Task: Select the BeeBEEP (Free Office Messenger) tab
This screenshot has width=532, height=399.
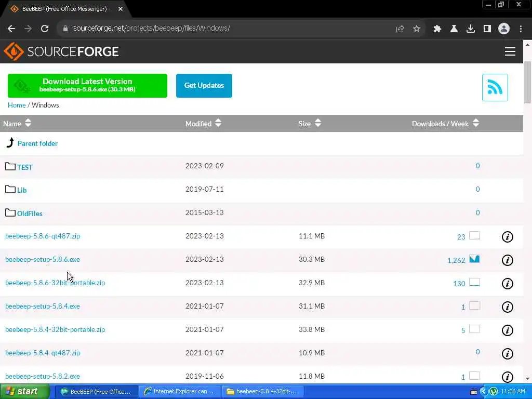Action: coord(66,9)
